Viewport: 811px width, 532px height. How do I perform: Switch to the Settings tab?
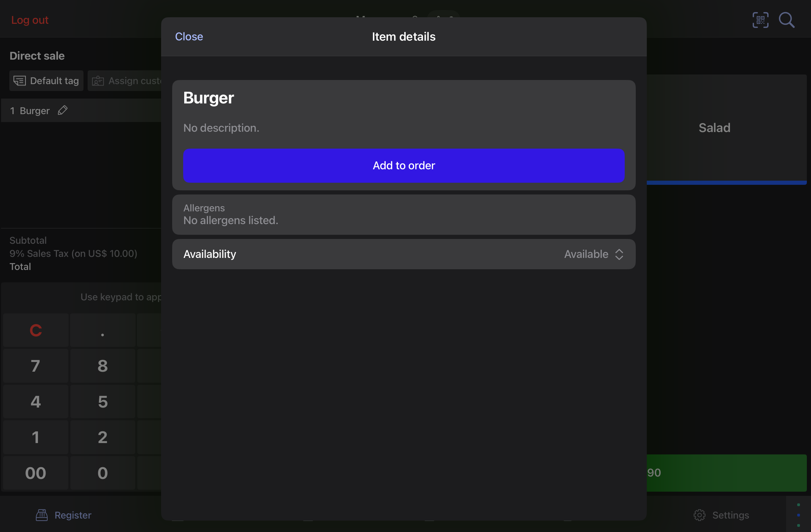tap(730, 515)
